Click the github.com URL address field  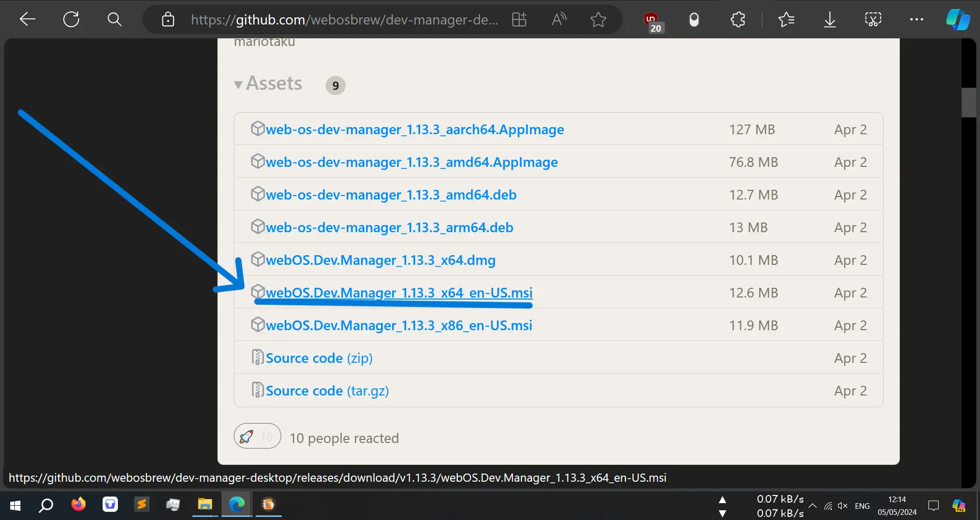point(345,19)
